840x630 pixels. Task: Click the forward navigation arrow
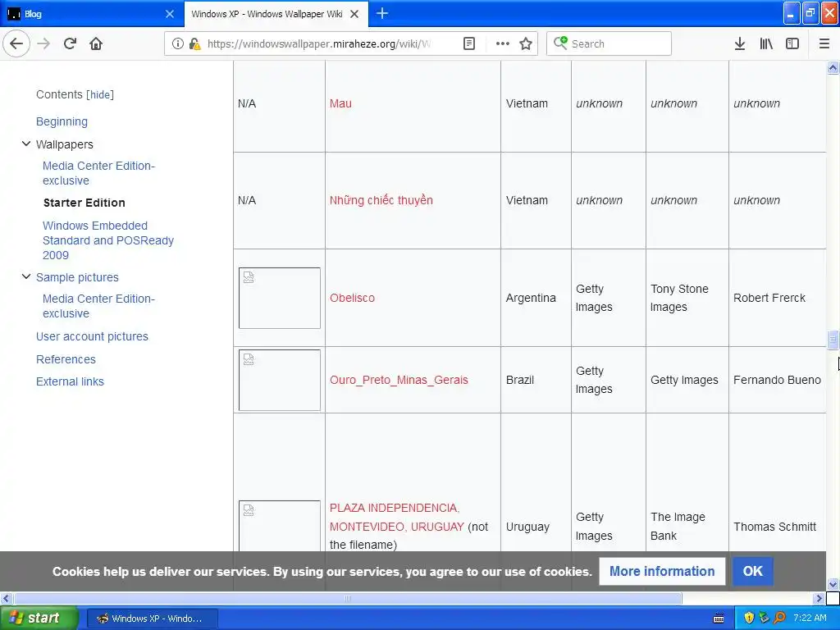(43, 43)
